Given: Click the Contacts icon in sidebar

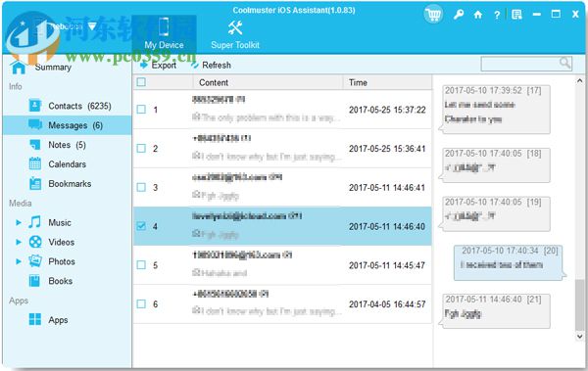Looking at the screenshot, I should click(x=35, y=106).
